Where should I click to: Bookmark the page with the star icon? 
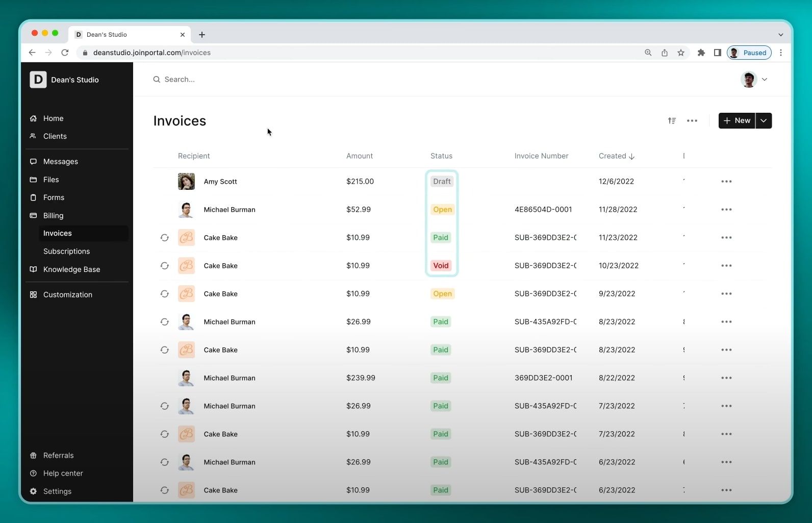[x=680, y=53]
